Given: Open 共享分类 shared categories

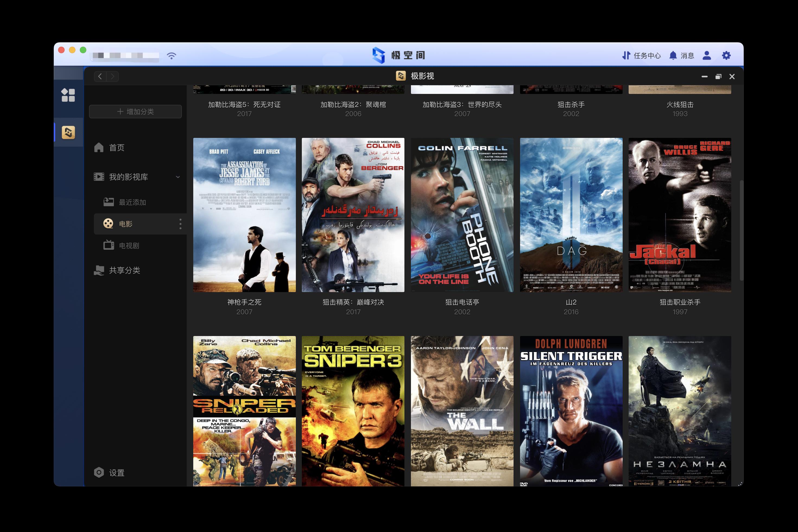Looking at the screenshot, I should [x=124, y=270].
